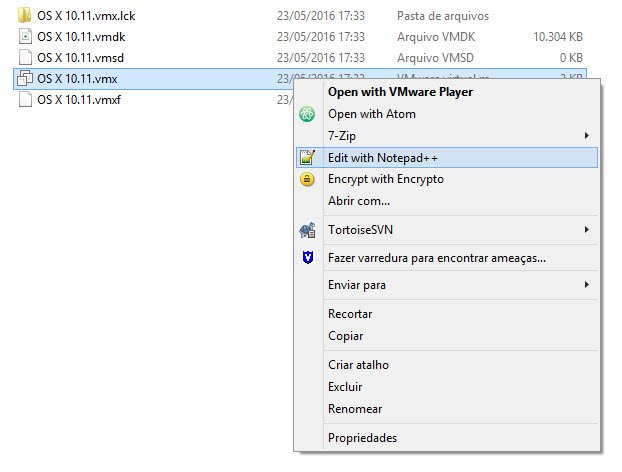Click the 0 KB size value
Screen dimensions: 622x472
571,58
